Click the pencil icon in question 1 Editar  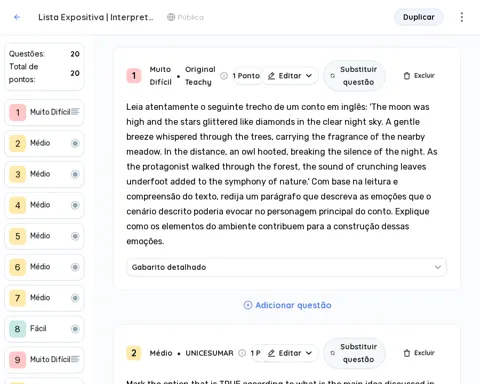271,76
